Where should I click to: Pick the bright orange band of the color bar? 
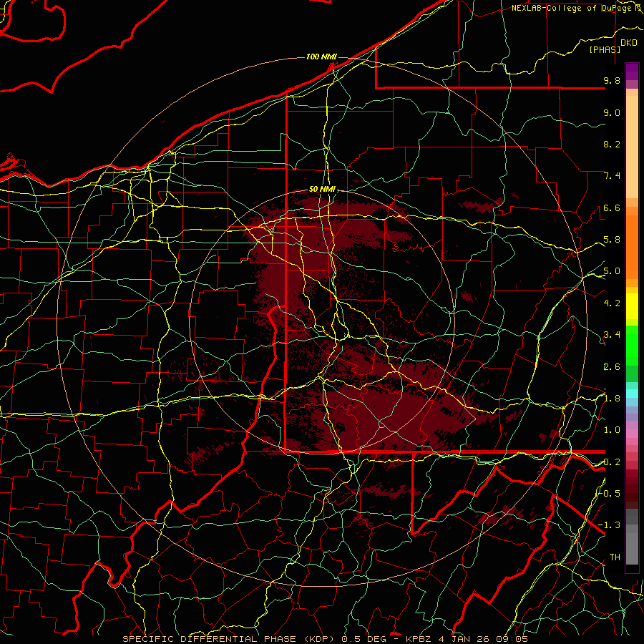(x=632, y=247)
